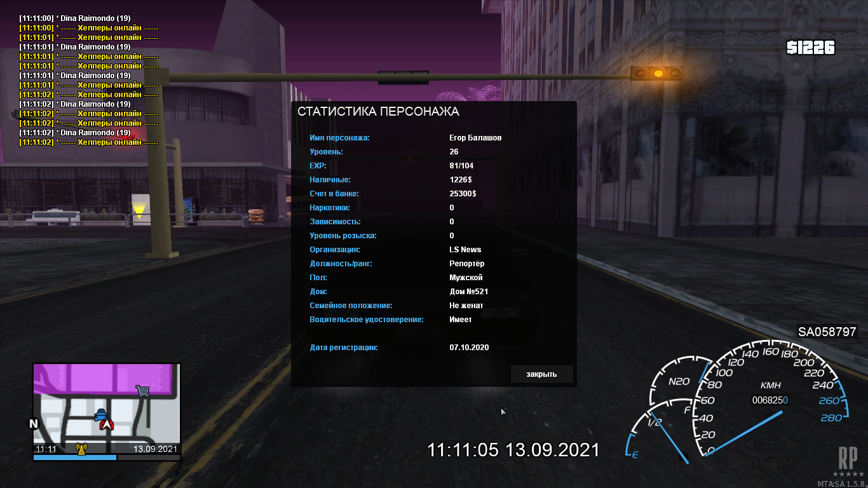This screenshot has width=868, height=488.
Task: Click the Уровень value 26
Action: [x=454, y=152]
